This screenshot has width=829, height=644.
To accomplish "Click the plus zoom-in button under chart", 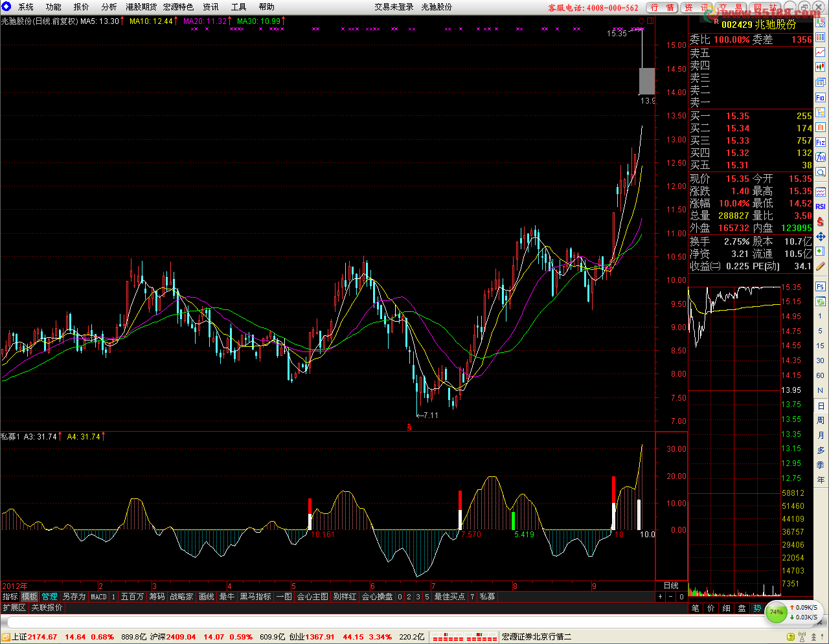I will [x=661, y=597].
